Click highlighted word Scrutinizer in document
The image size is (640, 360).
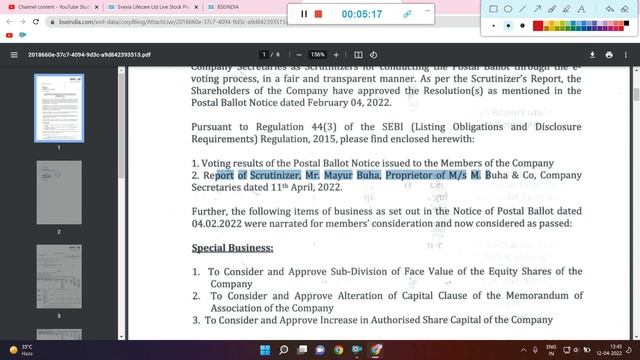(x=275, y=175)
